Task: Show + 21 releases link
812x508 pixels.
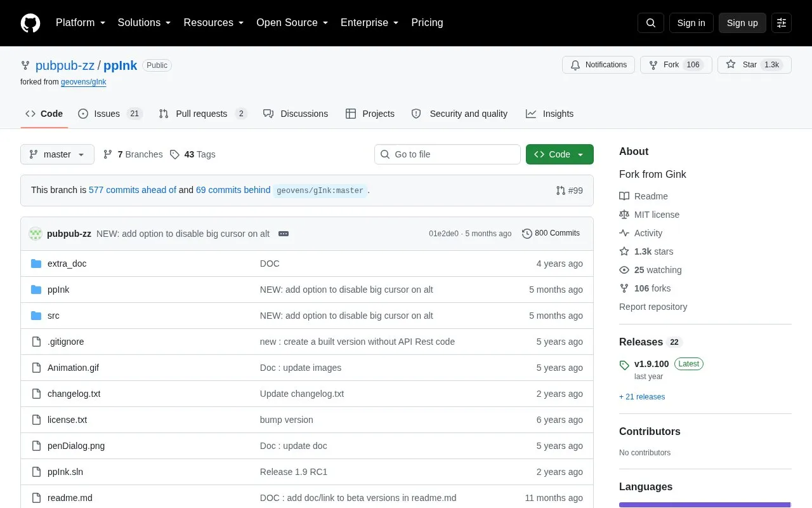Action: (642, 397)
